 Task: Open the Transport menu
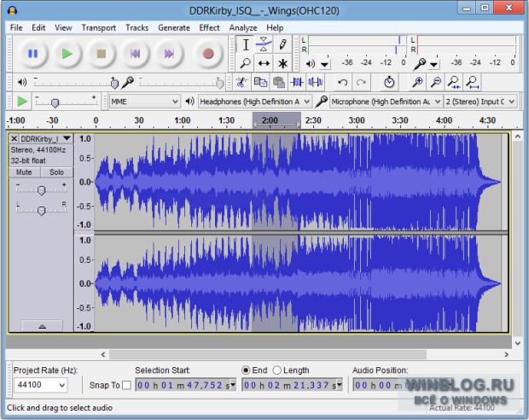tap(98, 27)
